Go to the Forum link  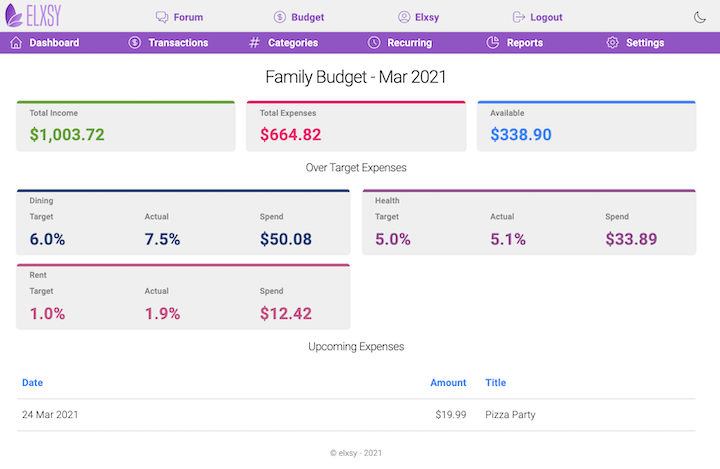[188, 17]
